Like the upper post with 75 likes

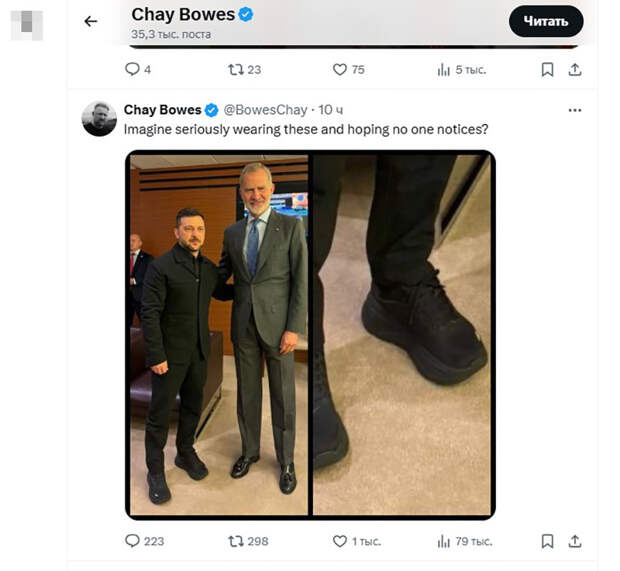pyautogui.click(x=340, y=69)
